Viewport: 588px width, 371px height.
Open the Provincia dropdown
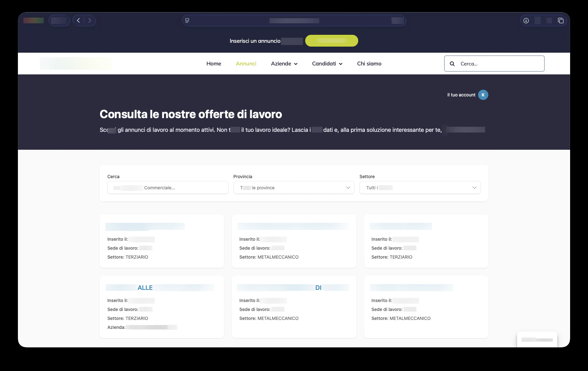294,187
